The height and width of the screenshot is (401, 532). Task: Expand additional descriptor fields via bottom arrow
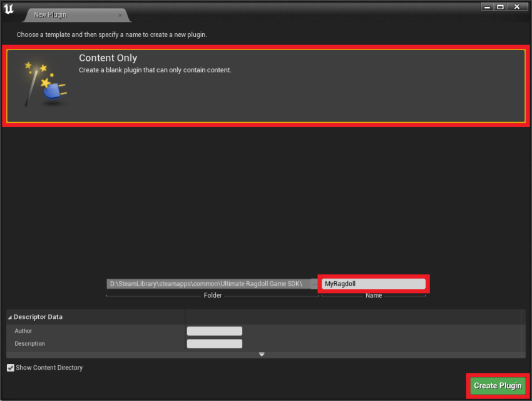262,354
